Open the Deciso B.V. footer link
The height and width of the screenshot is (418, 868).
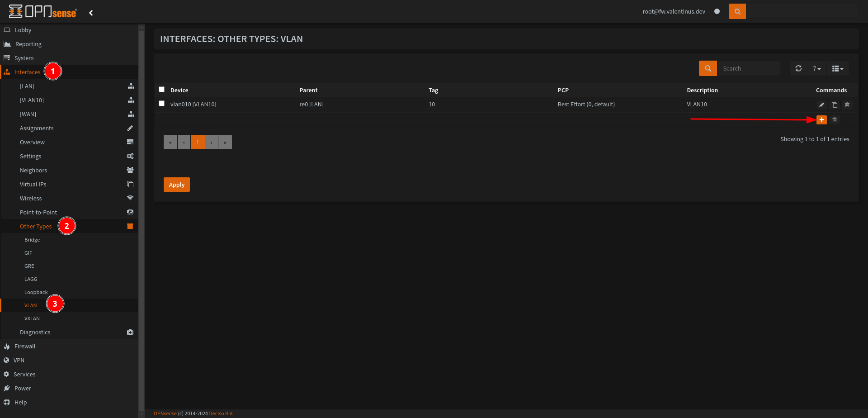point(221,413)
